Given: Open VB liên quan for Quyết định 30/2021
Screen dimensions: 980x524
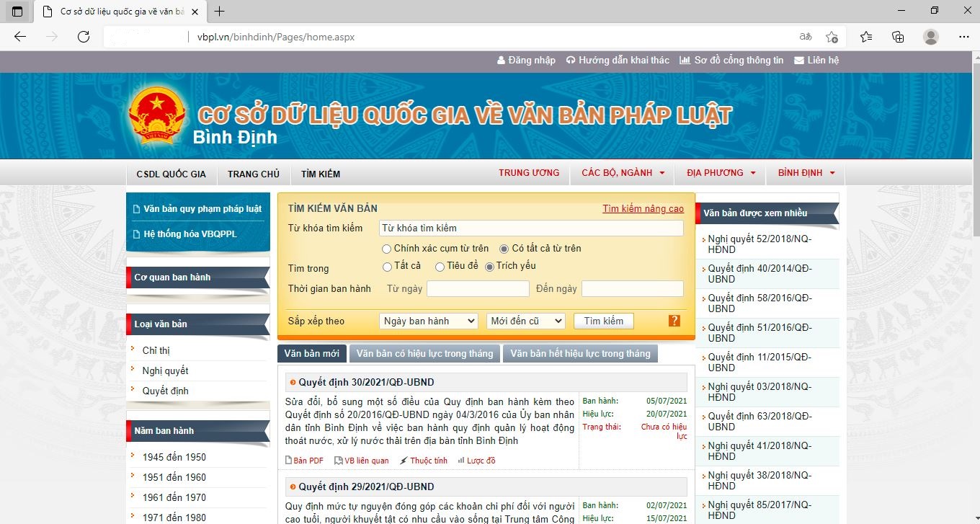Looking at the screenshot, I should (x=362, y=461).
